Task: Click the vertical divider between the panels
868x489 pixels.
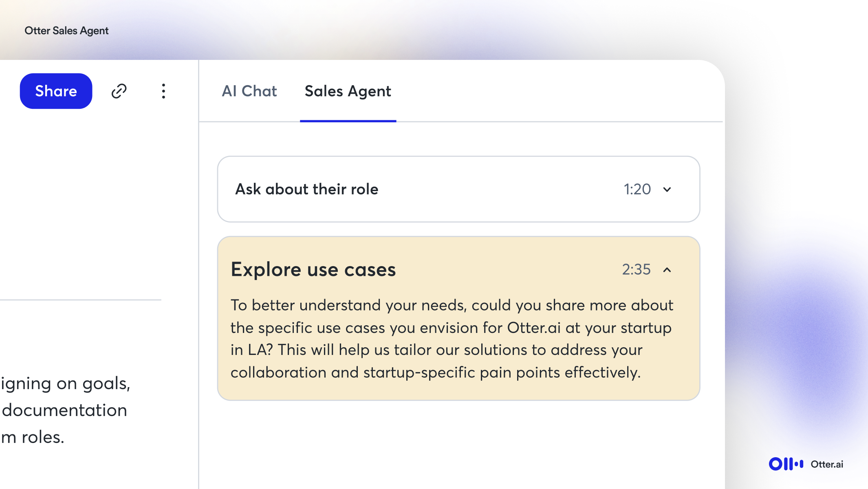Action: click(198, 285)
